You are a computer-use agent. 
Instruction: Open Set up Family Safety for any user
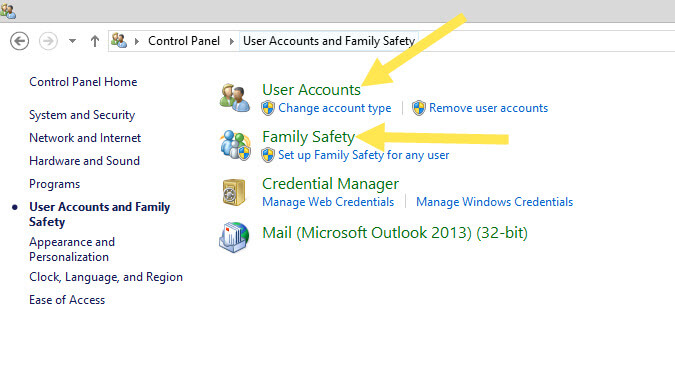click(363, 155)
